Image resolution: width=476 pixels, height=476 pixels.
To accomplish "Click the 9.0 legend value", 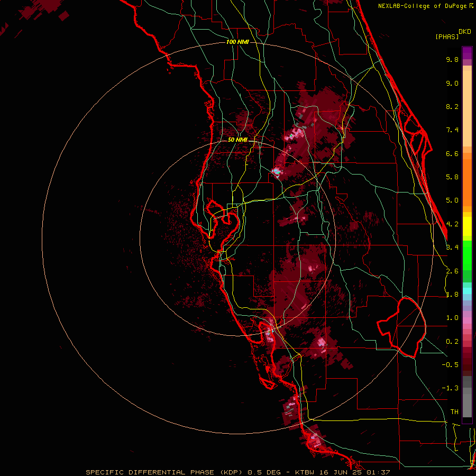I will click(452, 83).
